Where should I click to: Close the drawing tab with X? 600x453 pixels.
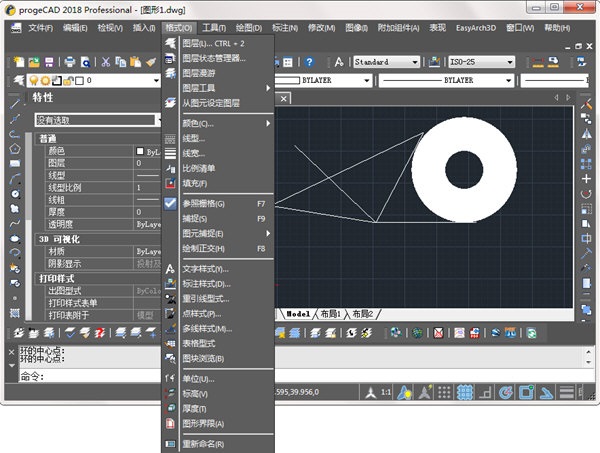(283, 99)
